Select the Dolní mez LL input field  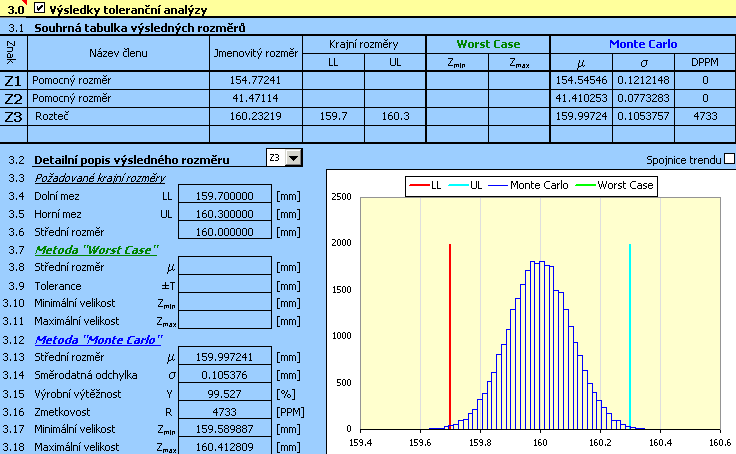pos(225,196)
